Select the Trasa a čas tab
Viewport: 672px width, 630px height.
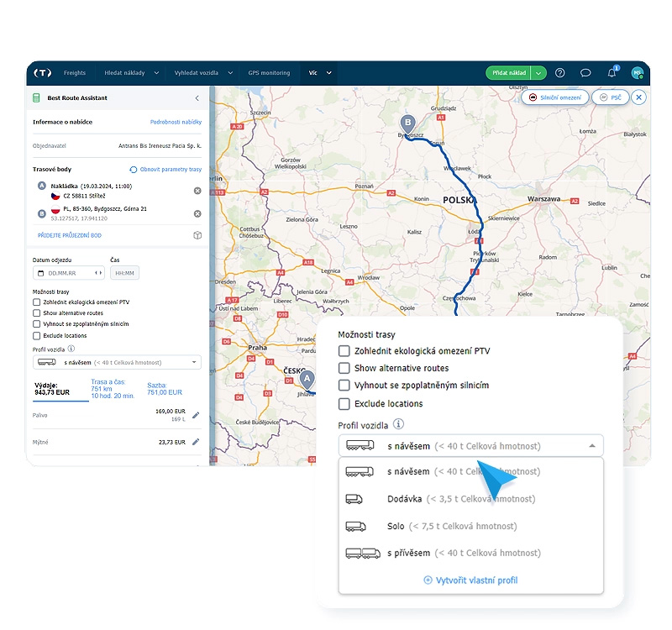113,389
